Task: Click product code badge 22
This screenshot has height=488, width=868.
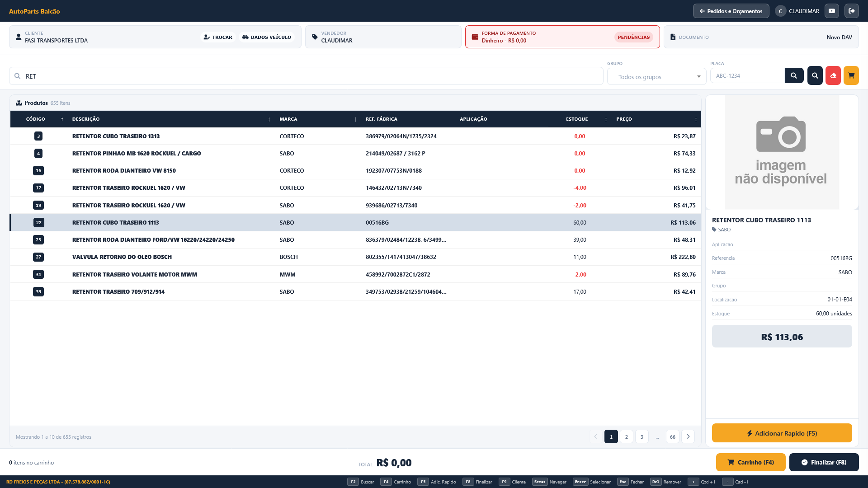Action: 38,222
